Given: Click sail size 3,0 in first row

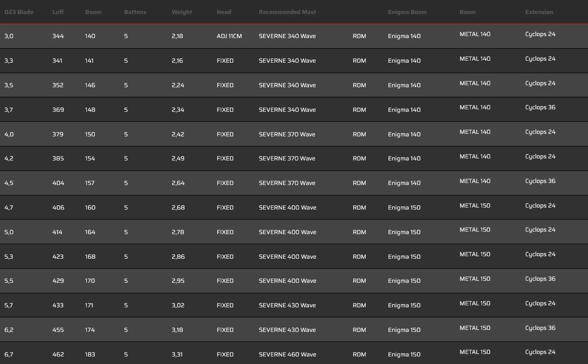Looking at the screenshot, I should coord(9,36).
